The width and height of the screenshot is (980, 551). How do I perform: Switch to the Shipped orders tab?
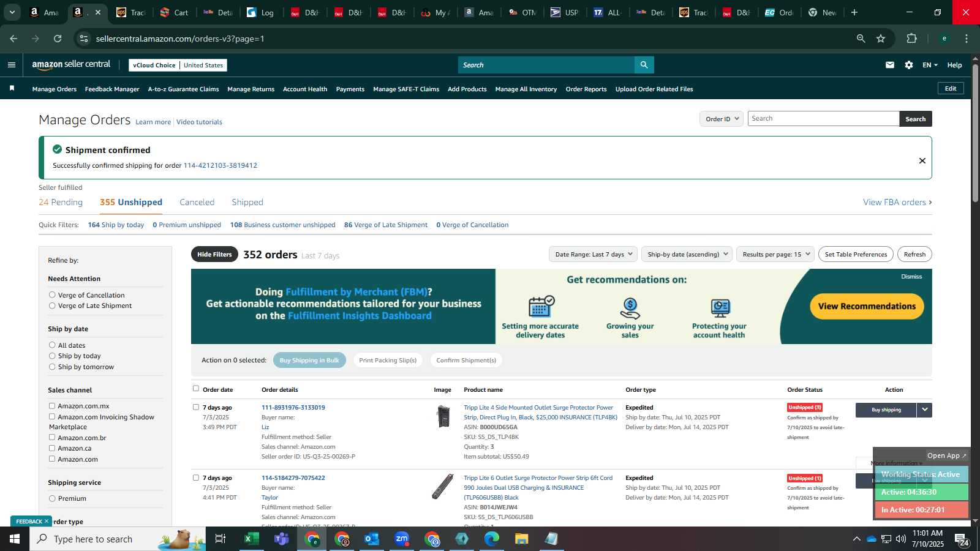(x=247, y=202)
